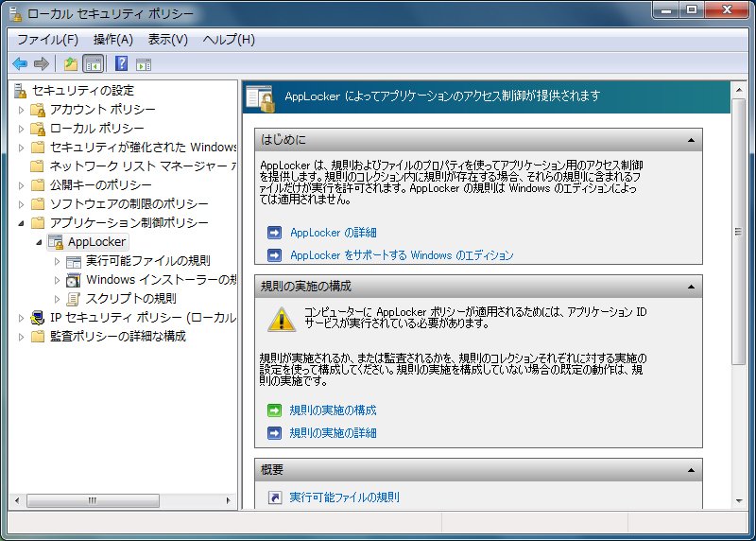Click the Windows インストーラー rules tree icon

coord(74,280)
